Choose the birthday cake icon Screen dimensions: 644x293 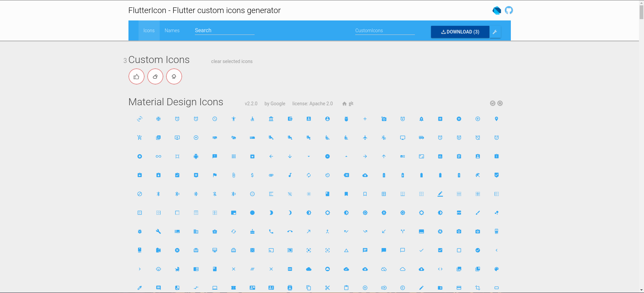[252, 232]
